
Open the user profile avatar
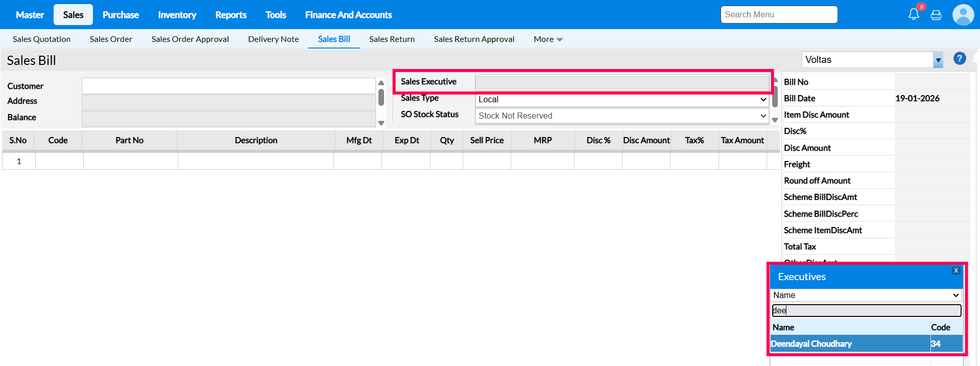pyautogui.click(x=963, y=15)
